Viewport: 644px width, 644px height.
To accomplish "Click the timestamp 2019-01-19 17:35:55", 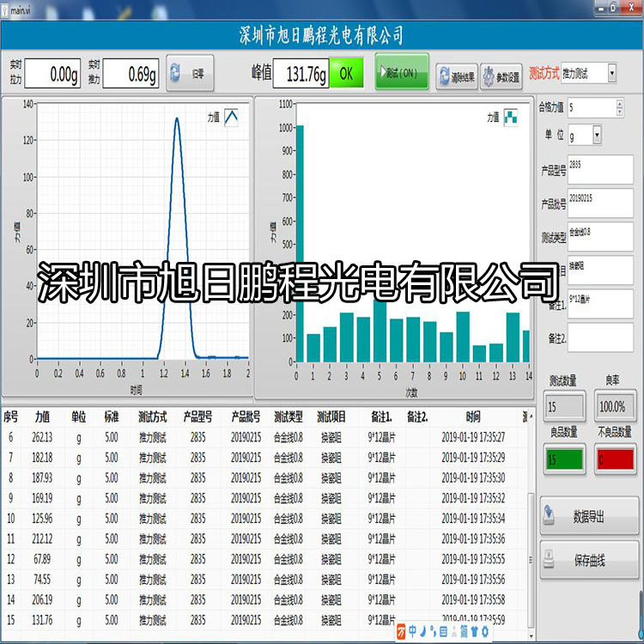I will (473, 559).
